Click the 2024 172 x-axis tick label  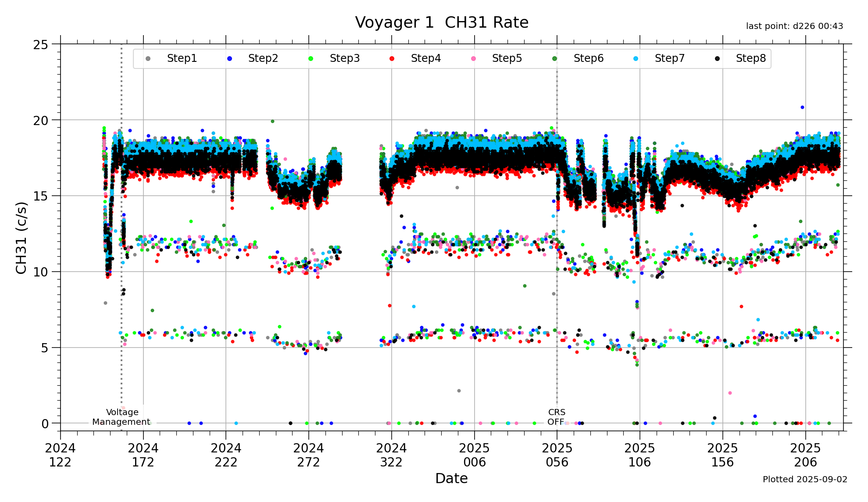pos(143,455)
